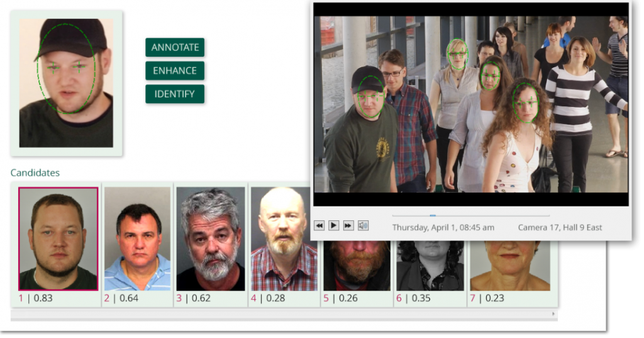
Task: Click 'Camera 17, Hall 9 East' label
Action: [x=560, y=227]
